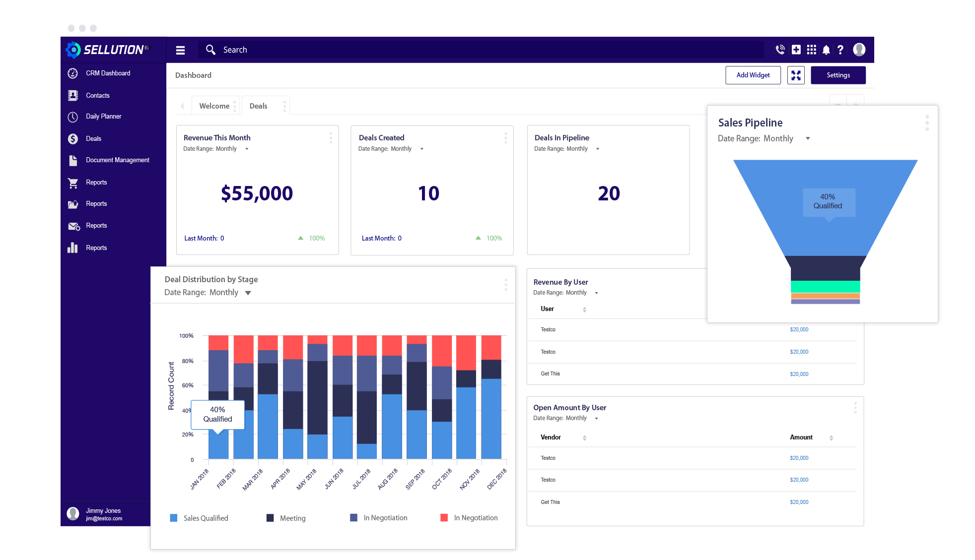Click the Deals icon in sidebar
The width and height of the screenshot is (975, 560).
tap(72, 138)
